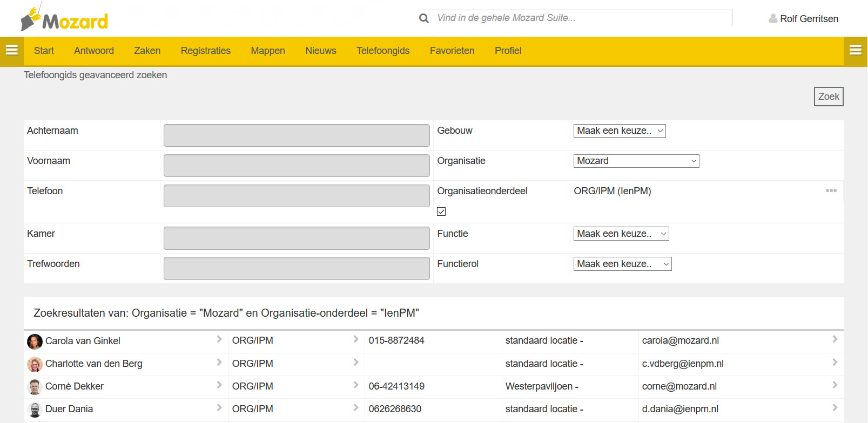This screenshot has height=423, width=868.
Task: Toggle the Organisatieonderdeel checkbox
Action: click(441, 211)
